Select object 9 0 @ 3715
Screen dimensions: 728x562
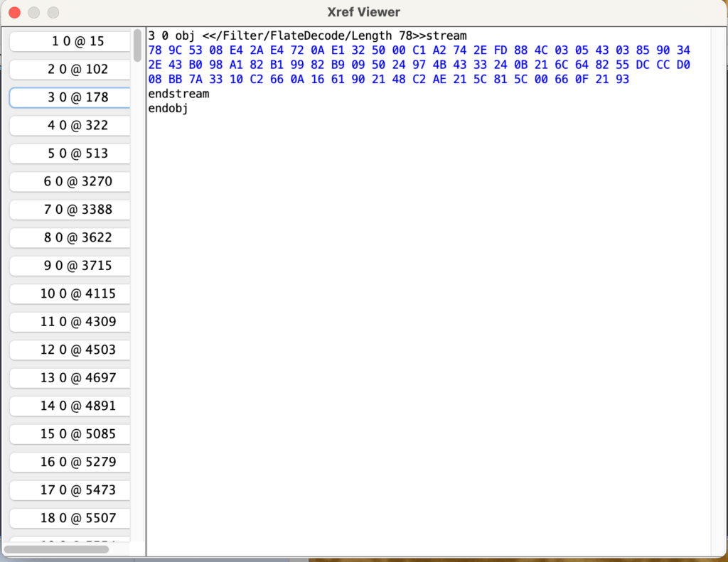coord(69,266)
